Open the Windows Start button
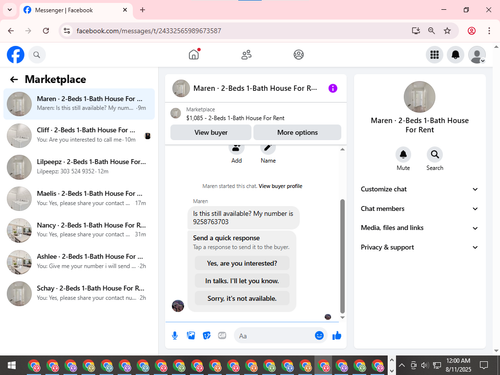Image resolution: width=500 pixels, height=375 pixels. (x=12, y=366)
